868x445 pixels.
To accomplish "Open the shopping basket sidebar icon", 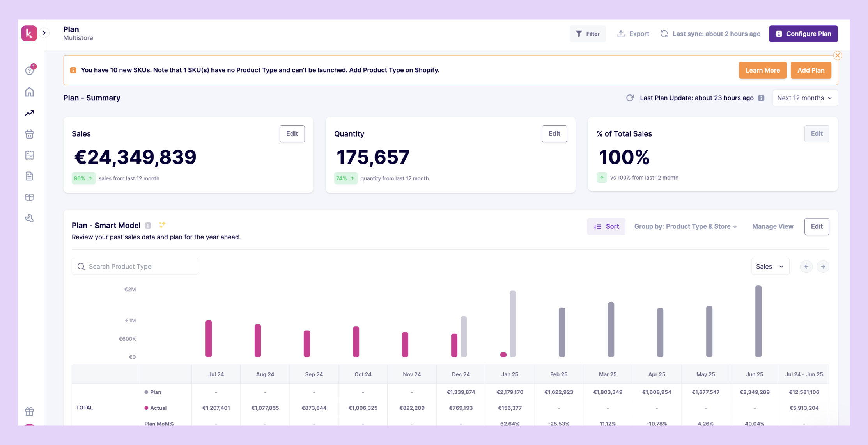I will coord(30,134).
